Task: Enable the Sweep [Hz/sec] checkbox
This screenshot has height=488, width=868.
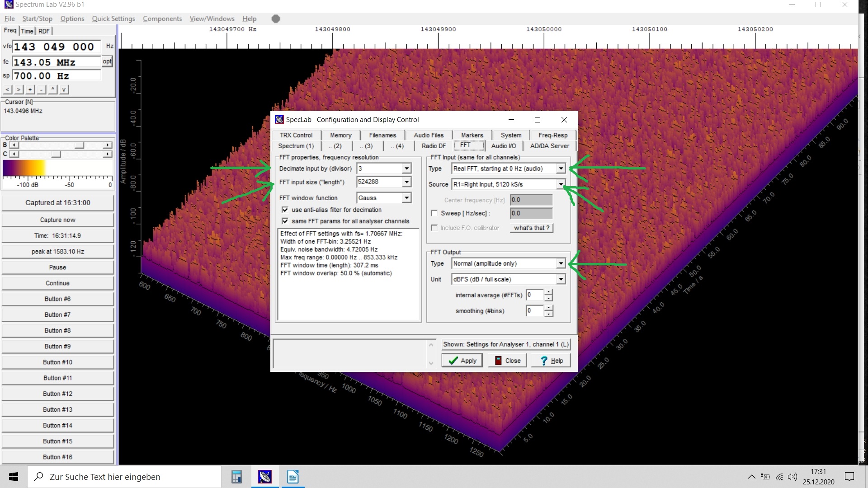Action: tap(434, 213)
